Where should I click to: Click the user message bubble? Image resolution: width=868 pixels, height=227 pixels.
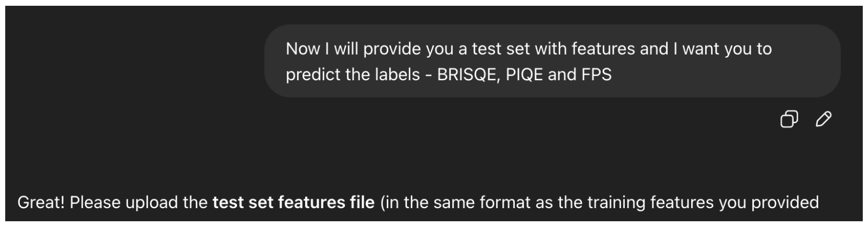(x=552, y=61)
